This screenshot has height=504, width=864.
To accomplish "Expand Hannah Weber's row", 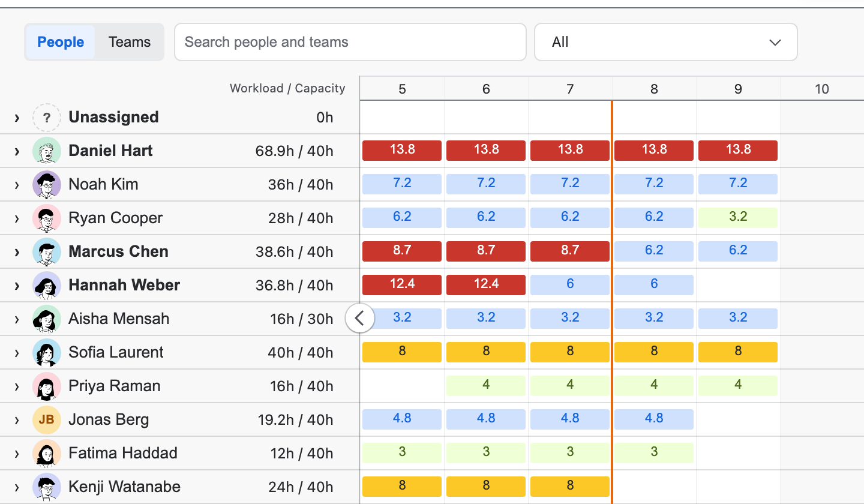I will [17, 286].
